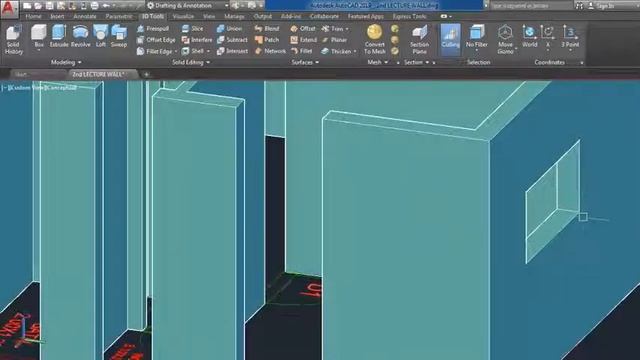
Task: Expand the Modeling panel
Action: pyautogui.click(x=66, y=62)
